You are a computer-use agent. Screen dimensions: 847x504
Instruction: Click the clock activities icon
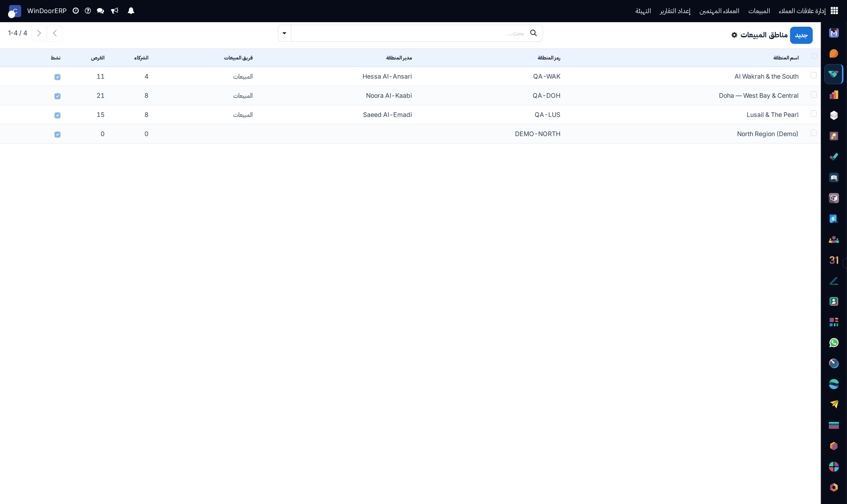tap(76, 11)
